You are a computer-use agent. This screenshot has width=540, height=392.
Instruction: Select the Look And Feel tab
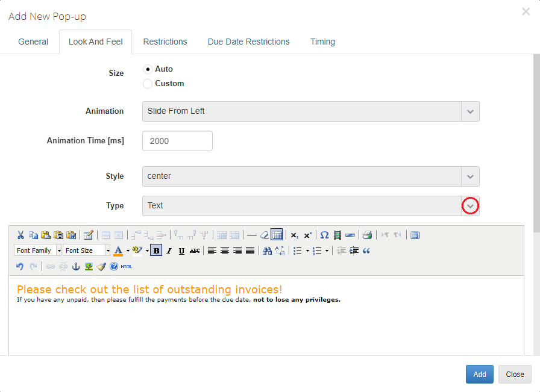95,42
